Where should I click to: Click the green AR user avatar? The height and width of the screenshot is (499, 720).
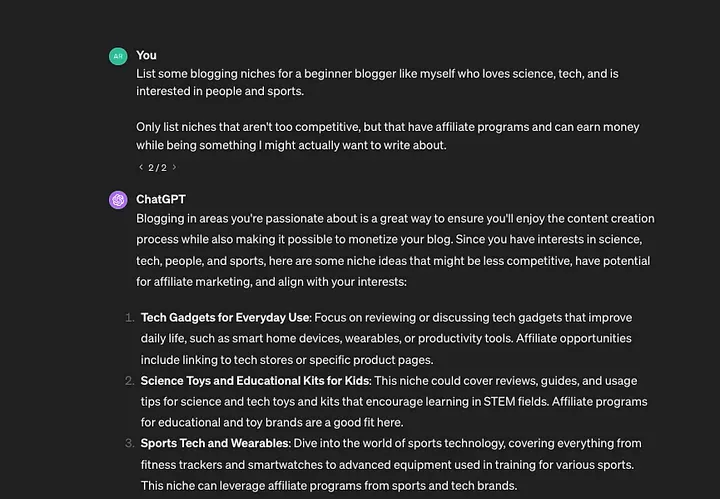pos(118,56)
